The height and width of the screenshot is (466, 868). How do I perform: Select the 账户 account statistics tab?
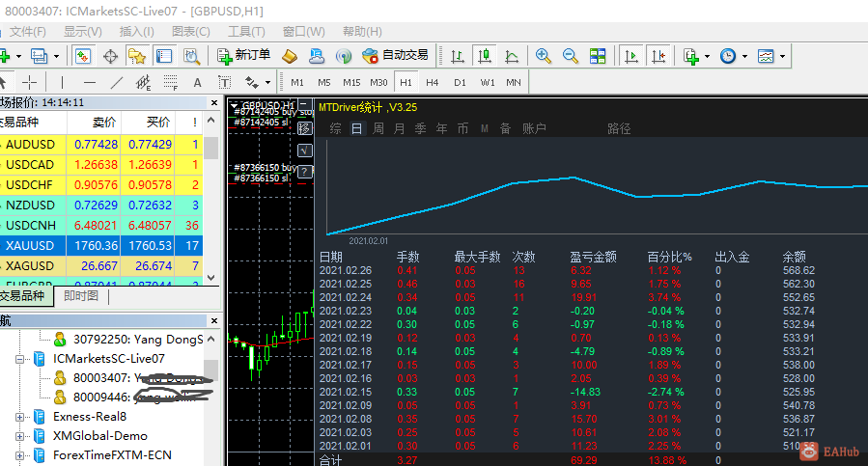(534, 128)
